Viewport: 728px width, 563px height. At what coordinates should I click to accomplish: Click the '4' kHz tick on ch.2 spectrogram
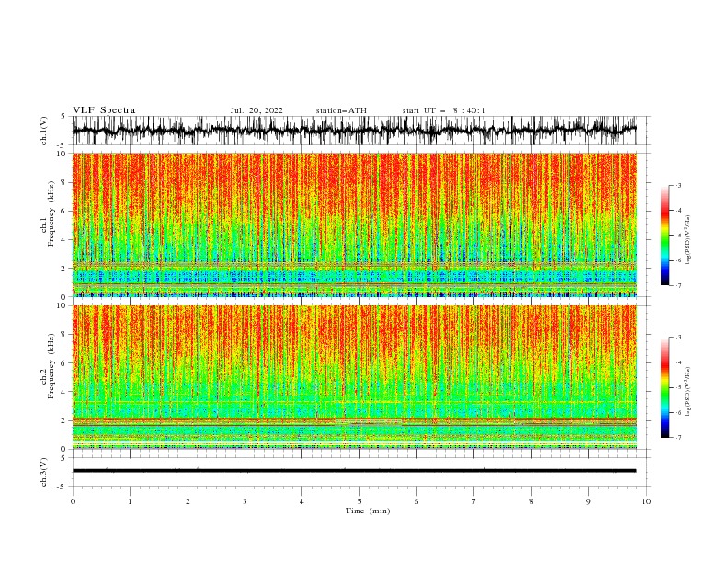click(x=64, y=392)
